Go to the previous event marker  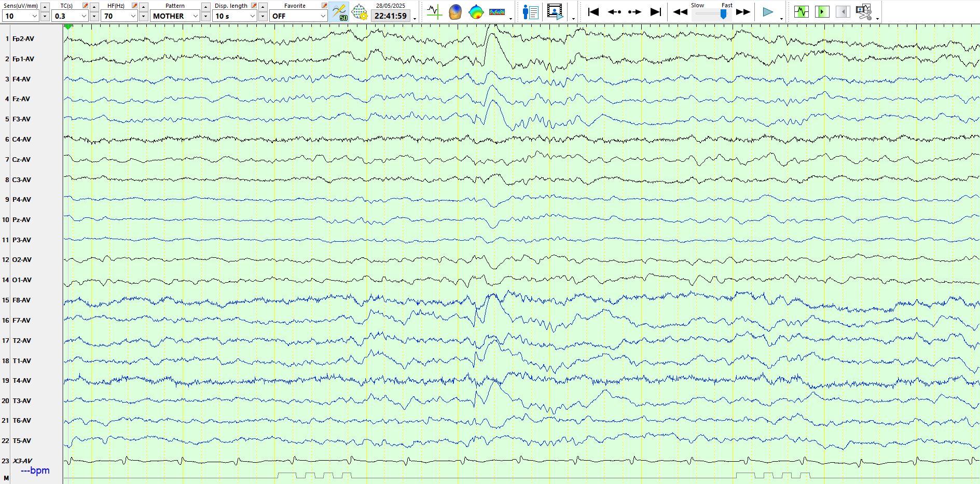(x=614, y=12)
